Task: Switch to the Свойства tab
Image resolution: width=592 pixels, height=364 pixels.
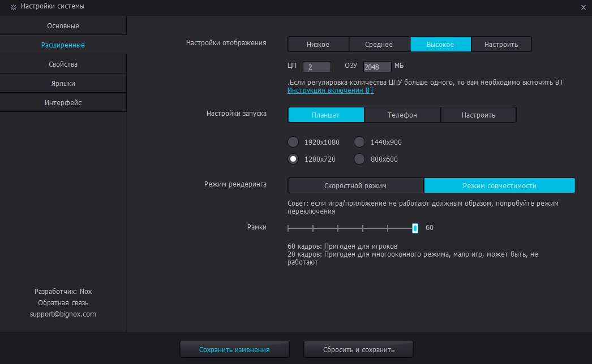Action: pos(63,64)
